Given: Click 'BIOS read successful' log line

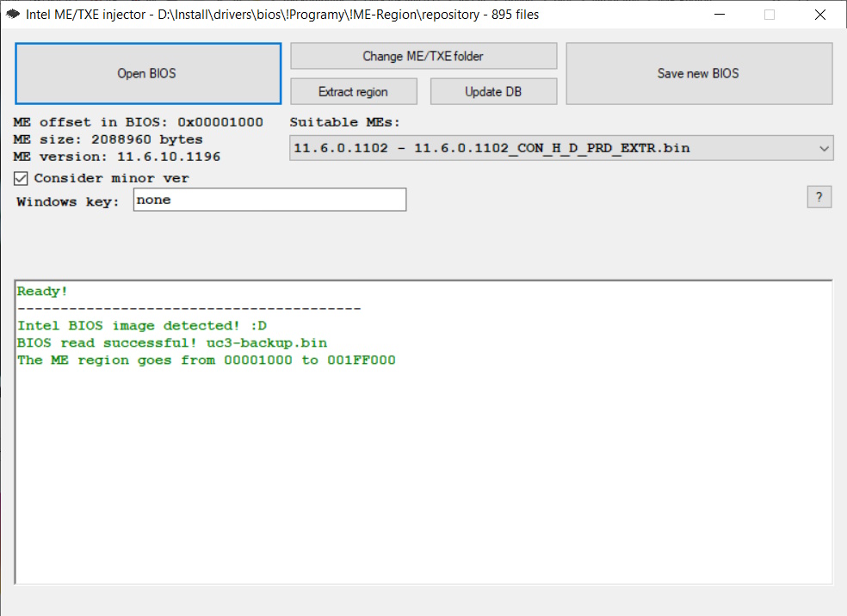Looking at the screenshot, I should [171, 342].
